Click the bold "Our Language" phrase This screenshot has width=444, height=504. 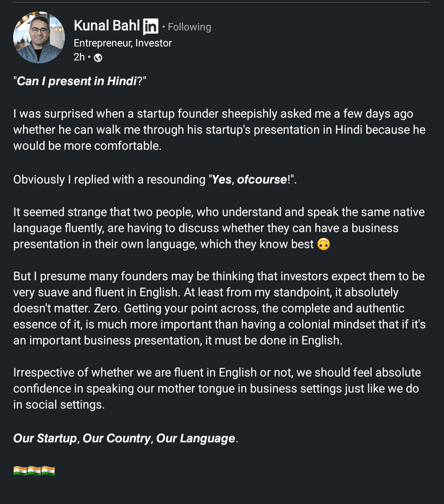coord(196,439)
